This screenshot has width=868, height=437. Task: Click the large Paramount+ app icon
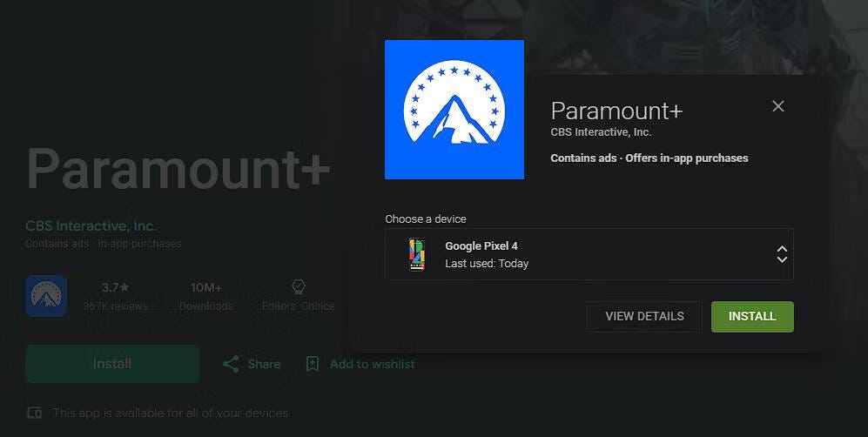tap(454, 110)
